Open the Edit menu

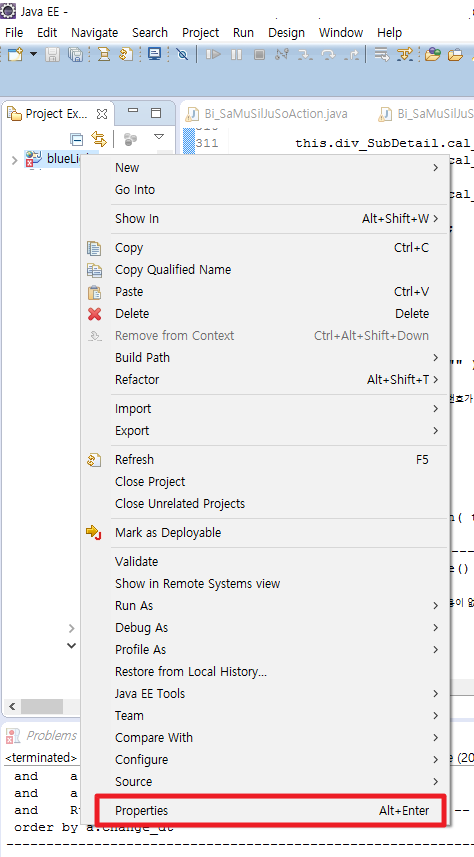click(x=47, y=33)
